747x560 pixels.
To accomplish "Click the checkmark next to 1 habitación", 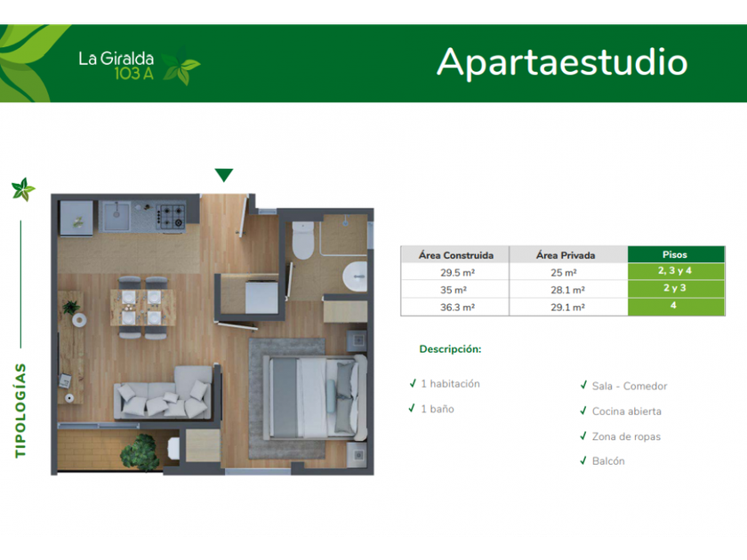I will 413,384.
